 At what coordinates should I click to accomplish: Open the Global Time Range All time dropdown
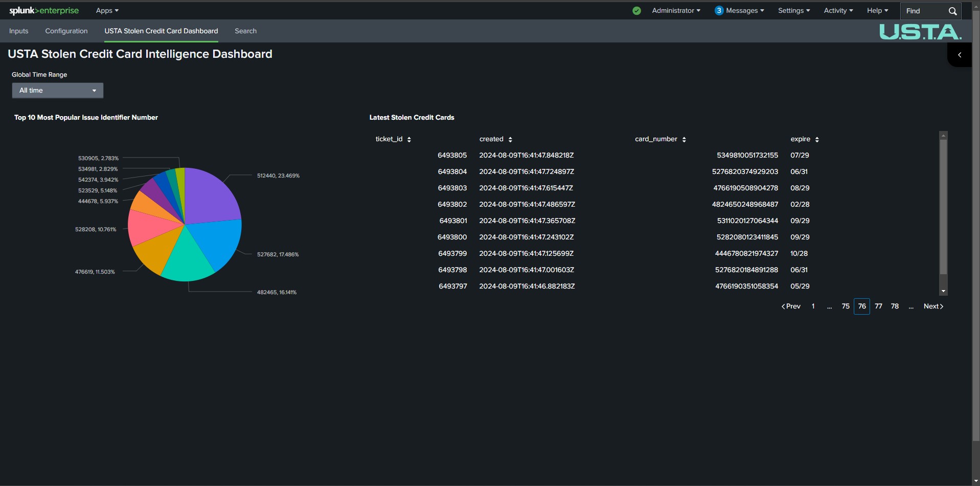(x=58, y=91)
